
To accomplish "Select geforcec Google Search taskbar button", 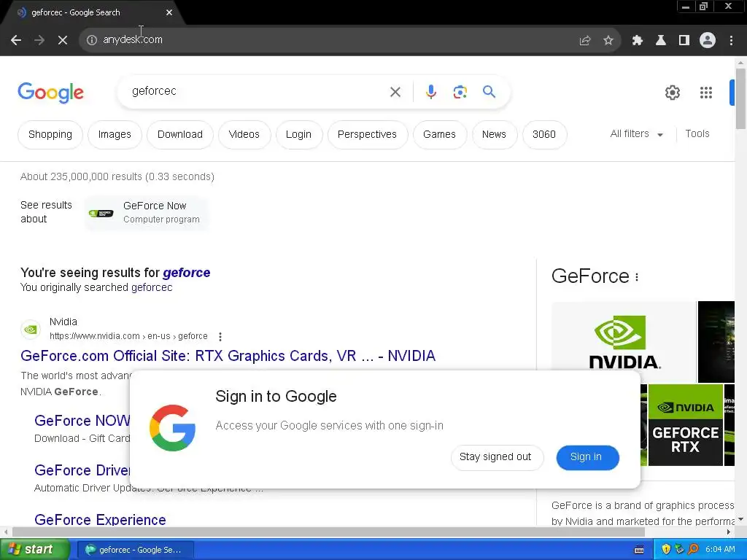I will click(x=135, y=550).
